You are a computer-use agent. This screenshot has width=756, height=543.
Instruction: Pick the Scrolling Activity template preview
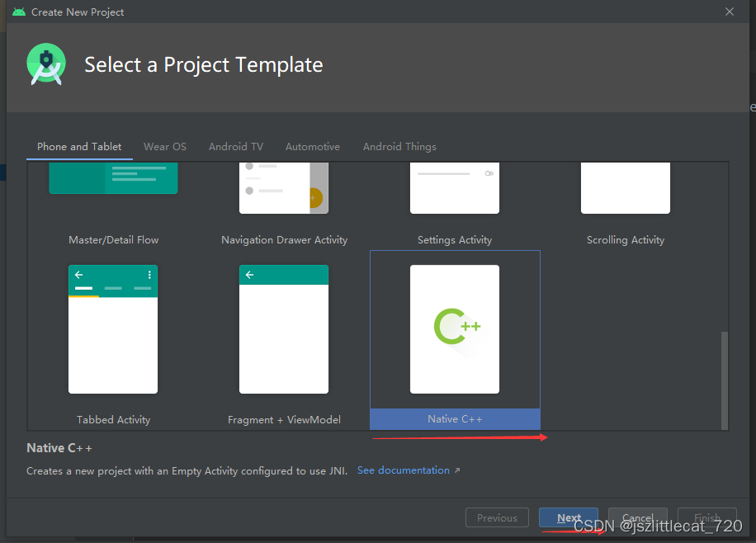(x=626, y=187)
